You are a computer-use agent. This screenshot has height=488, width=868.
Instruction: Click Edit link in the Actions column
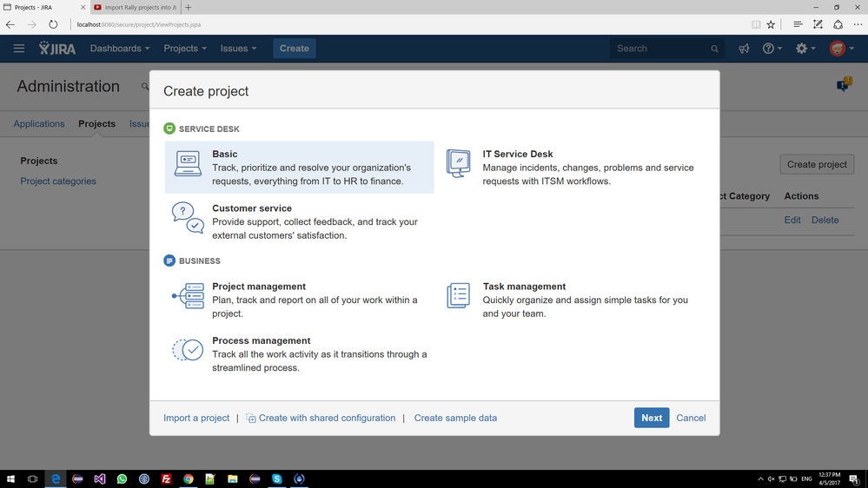(x=792, y=221)
